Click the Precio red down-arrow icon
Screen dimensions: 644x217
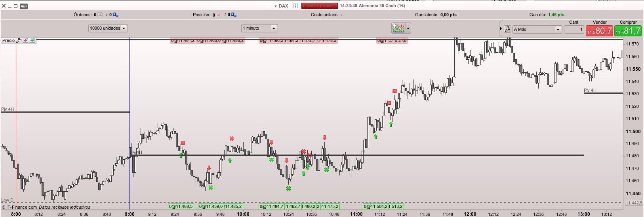tap(25, 40)
